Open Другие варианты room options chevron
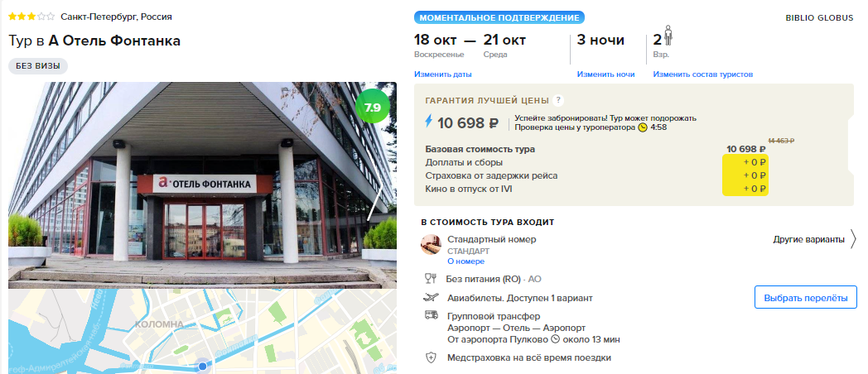 [853, 240]
